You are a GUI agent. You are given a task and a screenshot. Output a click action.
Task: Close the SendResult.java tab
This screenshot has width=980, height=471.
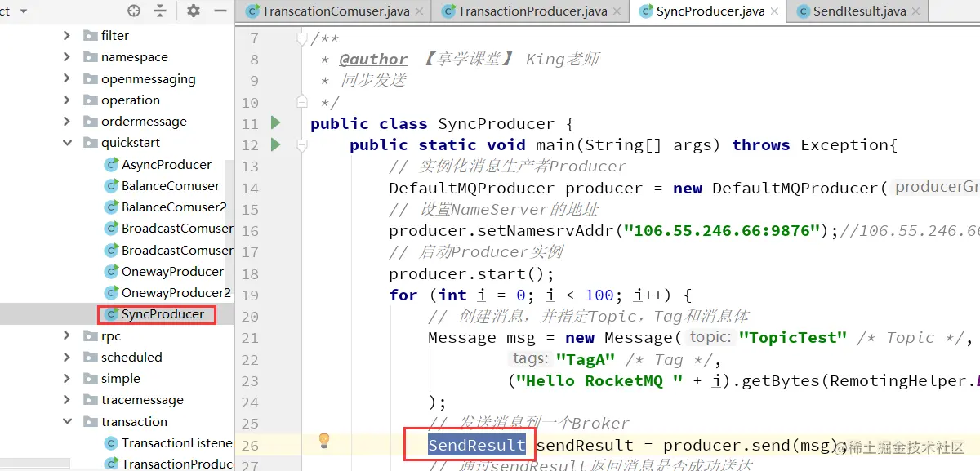916,11
